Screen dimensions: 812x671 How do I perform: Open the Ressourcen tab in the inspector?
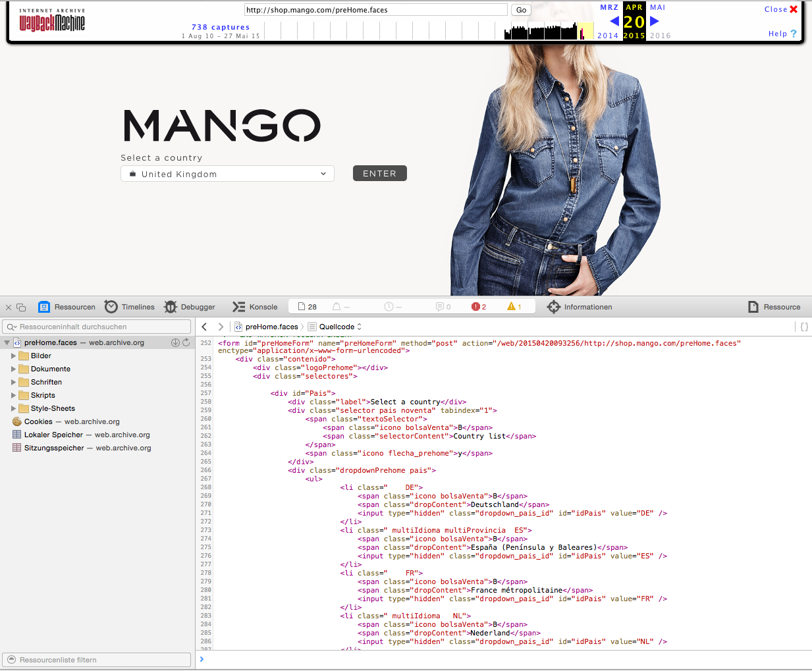(67, 307)
